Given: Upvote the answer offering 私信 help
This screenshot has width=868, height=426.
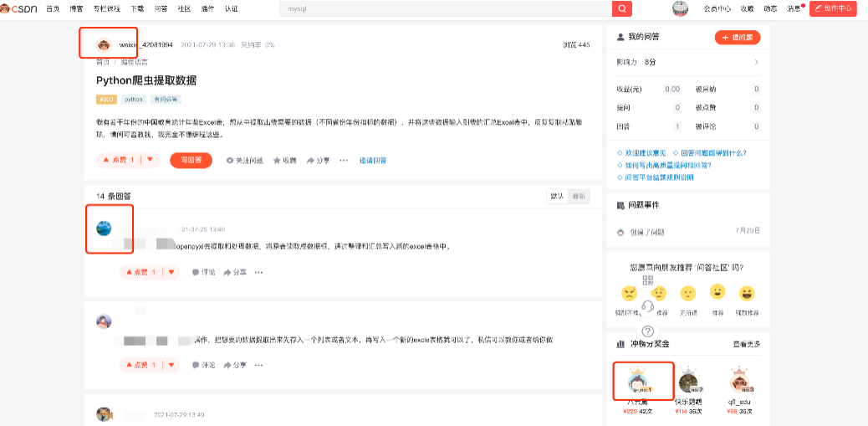Looking at the screenshot, I should (x=140, y=365).
